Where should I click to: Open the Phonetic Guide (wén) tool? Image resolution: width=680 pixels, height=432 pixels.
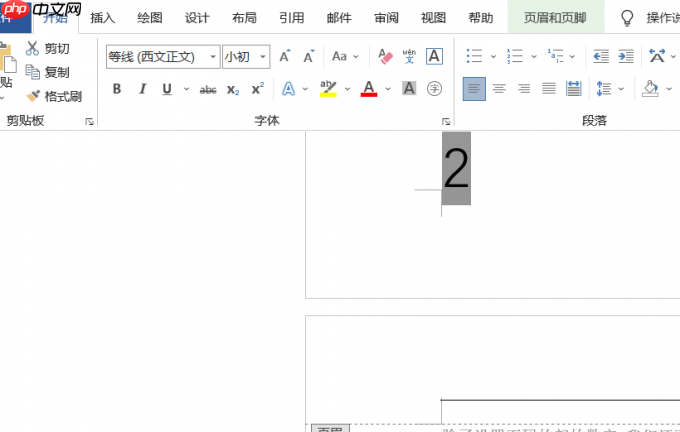coord(409,56)
